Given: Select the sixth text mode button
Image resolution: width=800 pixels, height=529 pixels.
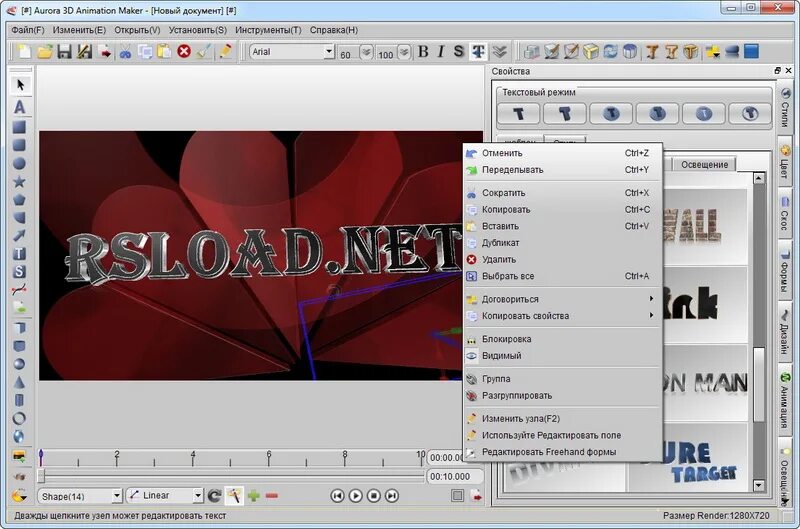Looking at the screenshot, I should point(750,113).
